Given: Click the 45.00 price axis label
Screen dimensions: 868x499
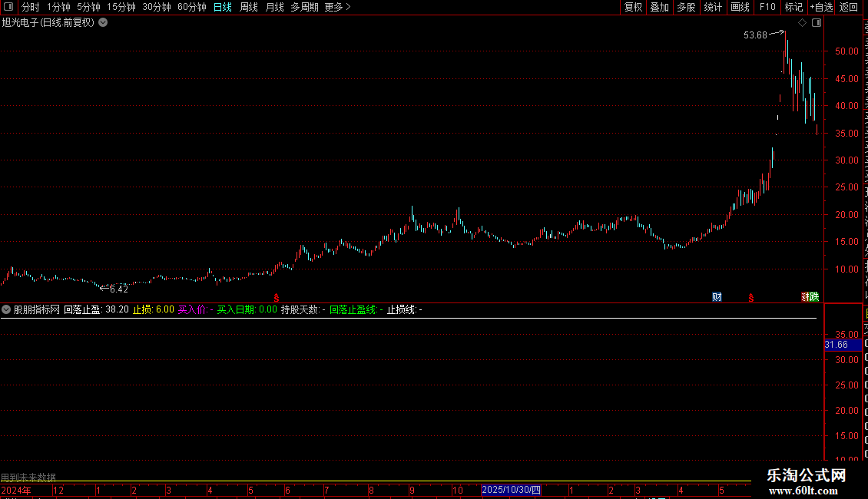Looking at the screenshot, I should [x=846, y=79].
